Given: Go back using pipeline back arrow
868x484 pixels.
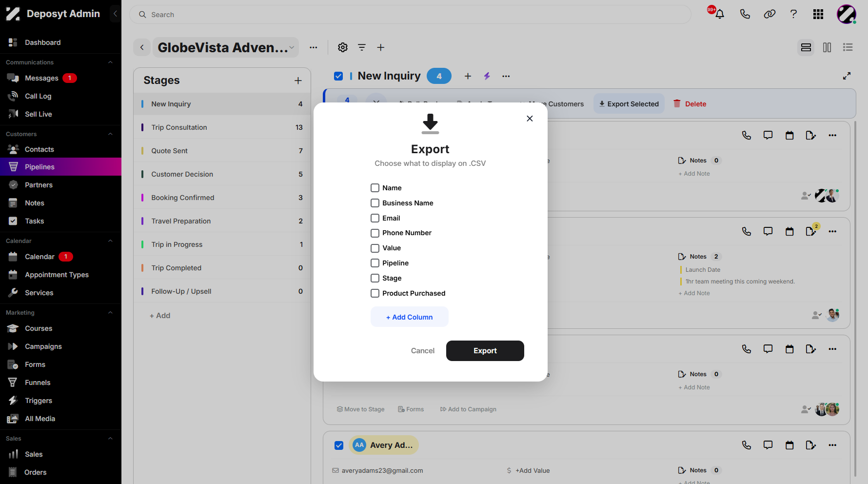Looking at the screenshot, I should coord(142,47).
